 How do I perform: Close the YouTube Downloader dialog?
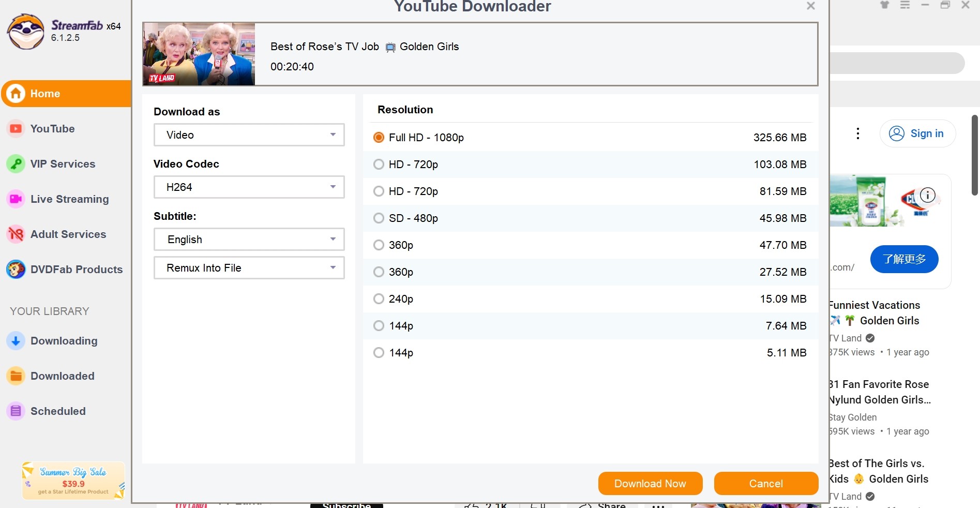pyautogui.click(x=811, y=6)
